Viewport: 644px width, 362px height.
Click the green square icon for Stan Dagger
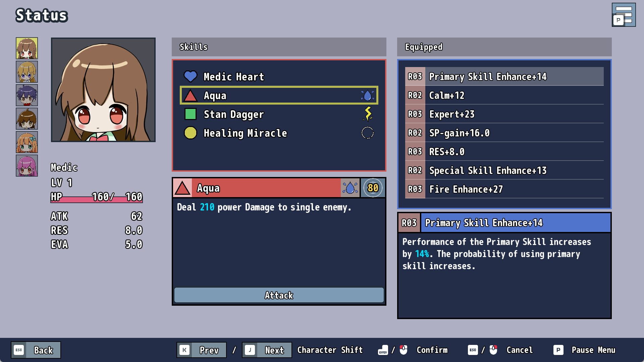point(191,114)
